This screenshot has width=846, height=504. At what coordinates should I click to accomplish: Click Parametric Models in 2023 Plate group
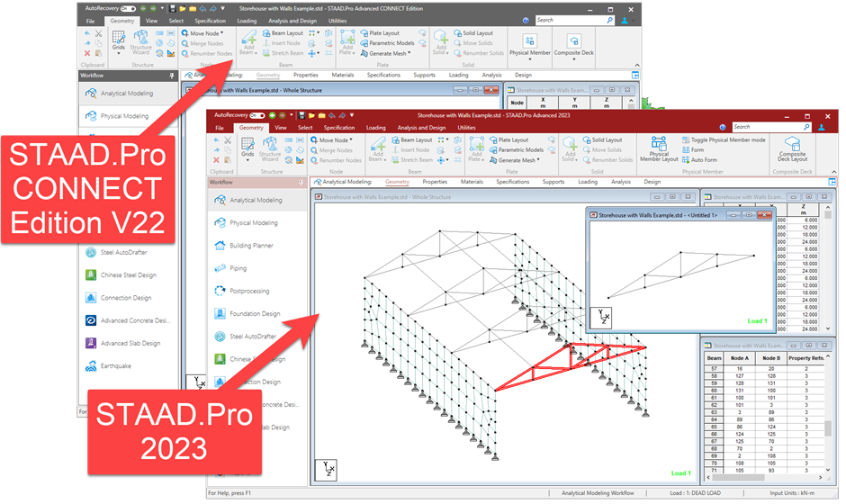pyautogui.click(x=517, y=150)
